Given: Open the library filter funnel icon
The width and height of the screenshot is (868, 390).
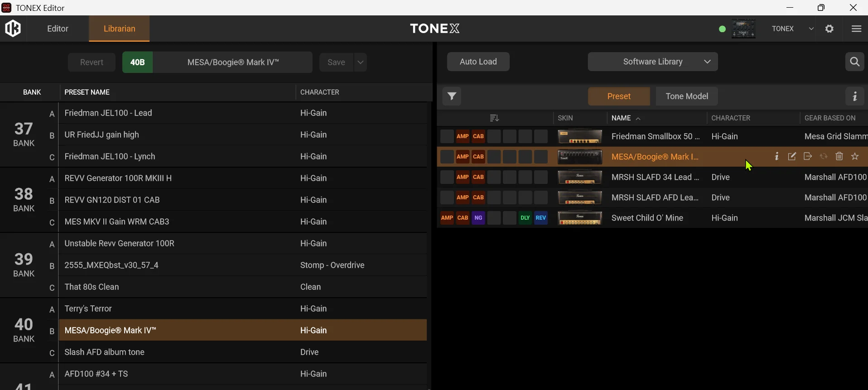Looking at the screenshot, I should [452, 96].
